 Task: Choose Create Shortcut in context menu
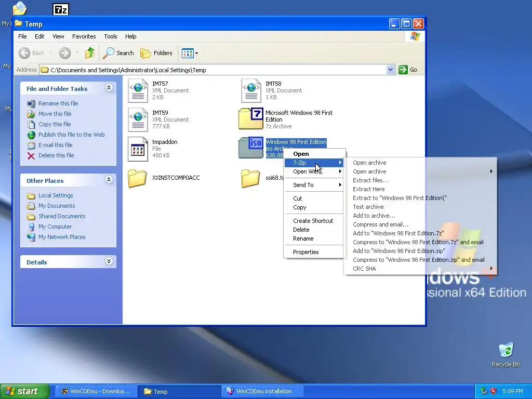click(313, 220)
